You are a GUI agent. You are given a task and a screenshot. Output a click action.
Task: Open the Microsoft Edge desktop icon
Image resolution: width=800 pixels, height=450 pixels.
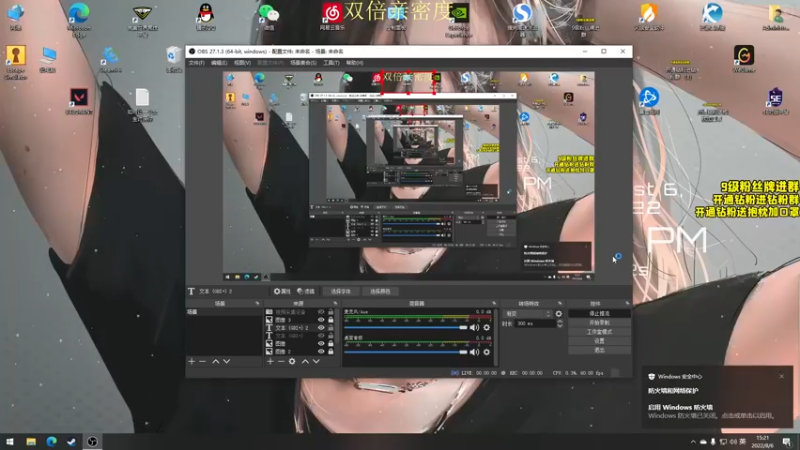[79, 19]
